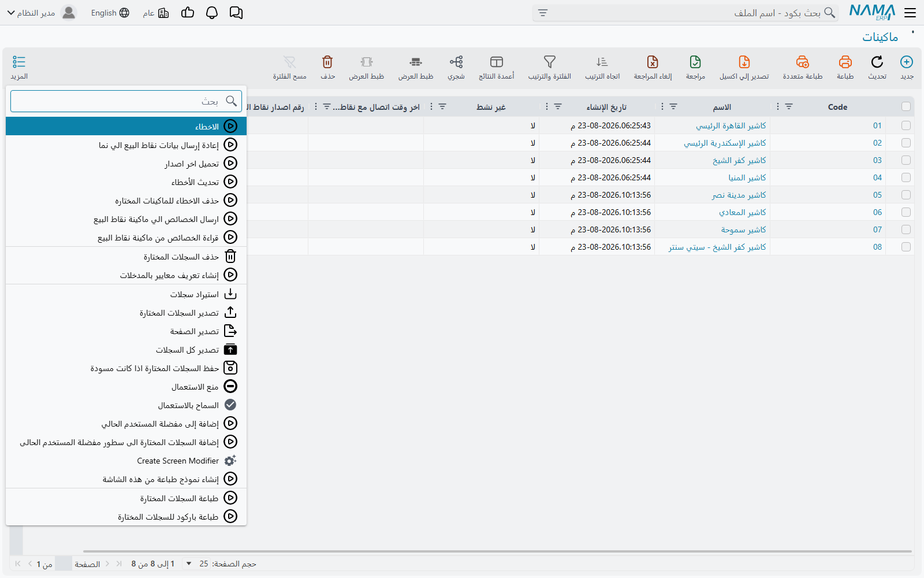This screenshot has width=924, height=578.
Task: Click the تحديث refresh icon
Action: (877, 62)
